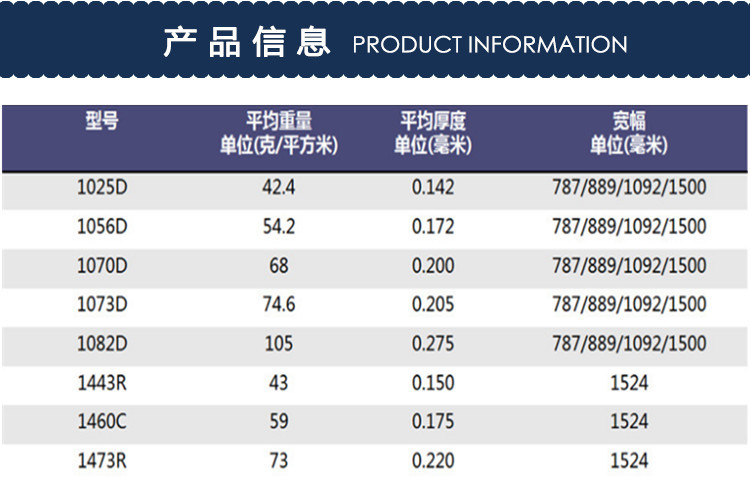Click the 平均重量 column header

point(279,134)
